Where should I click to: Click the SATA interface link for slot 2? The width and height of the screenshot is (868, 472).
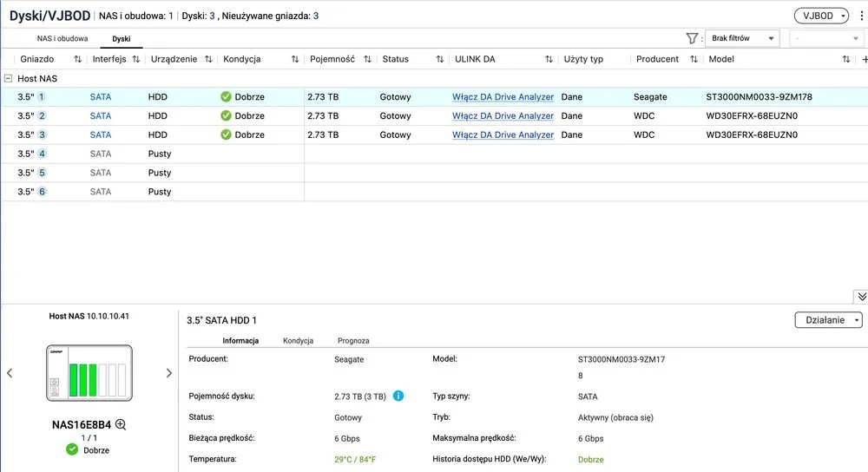[101, 115]
